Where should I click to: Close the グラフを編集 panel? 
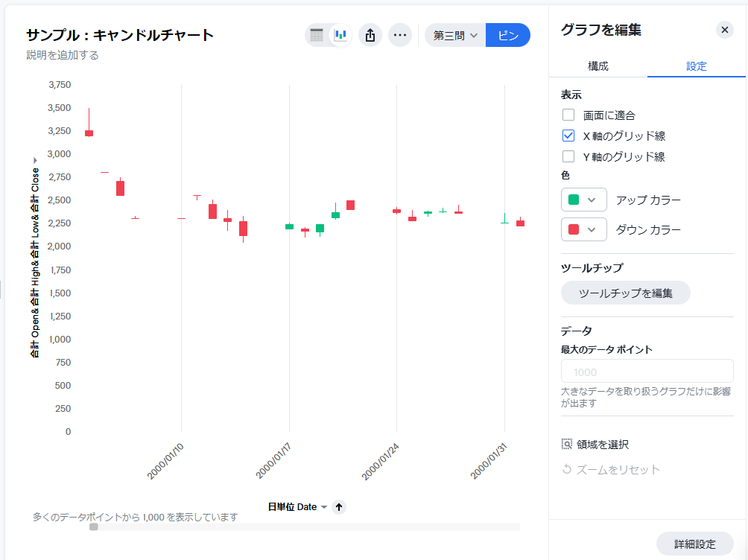tap(724, 30)
